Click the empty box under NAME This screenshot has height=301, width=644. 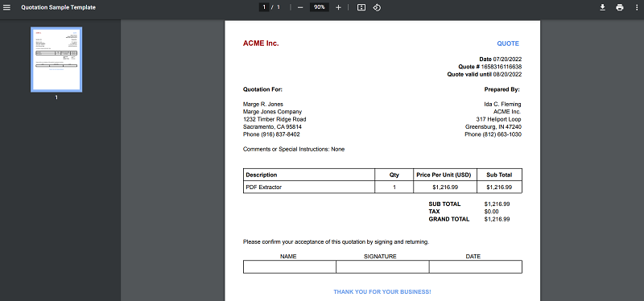290,267
